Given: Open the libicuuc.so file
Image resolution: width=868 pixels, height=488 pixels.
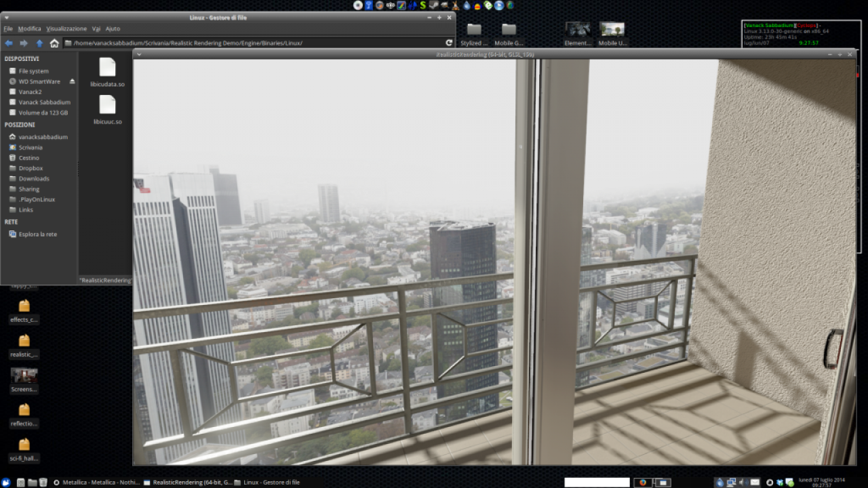Looking at the screenshot, I should click(107, 110).
